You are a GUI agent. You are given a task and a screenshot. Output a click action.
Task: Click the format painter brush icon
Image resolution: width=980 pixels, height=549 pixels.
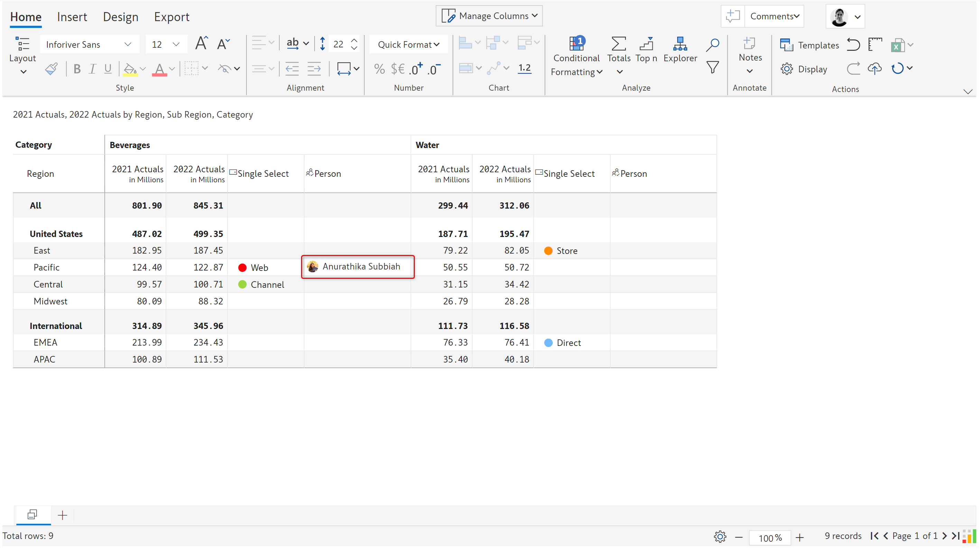(x=52, y=69)
